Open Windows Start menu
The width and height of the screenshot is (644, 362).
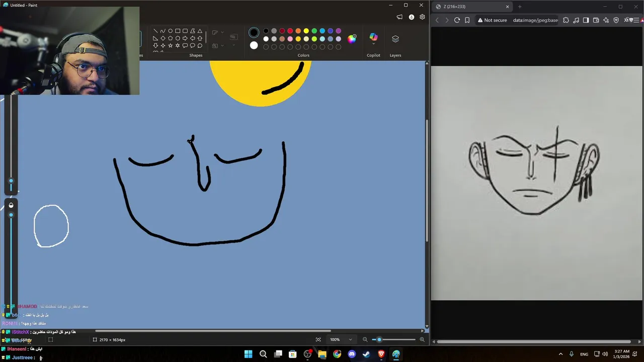tap(248, 354)
